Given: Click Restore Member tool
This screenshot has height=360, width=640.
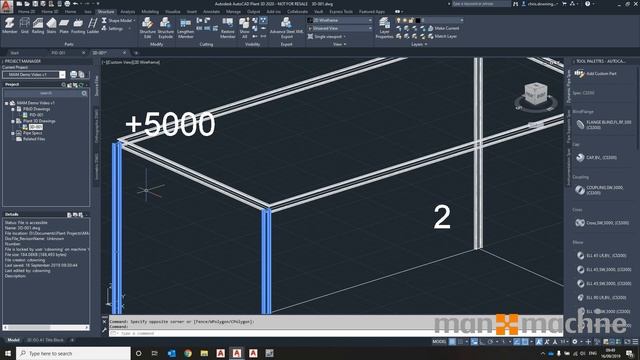Looking at the screenshot, I should [x=228, y=28].
